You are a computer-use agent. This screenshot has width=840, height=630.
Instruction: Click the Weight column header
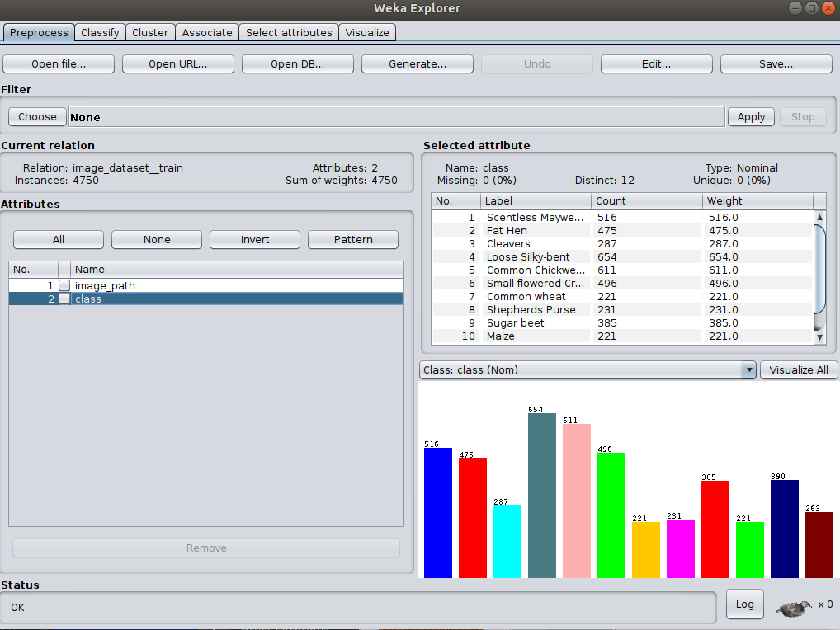[x=757, y=200]
